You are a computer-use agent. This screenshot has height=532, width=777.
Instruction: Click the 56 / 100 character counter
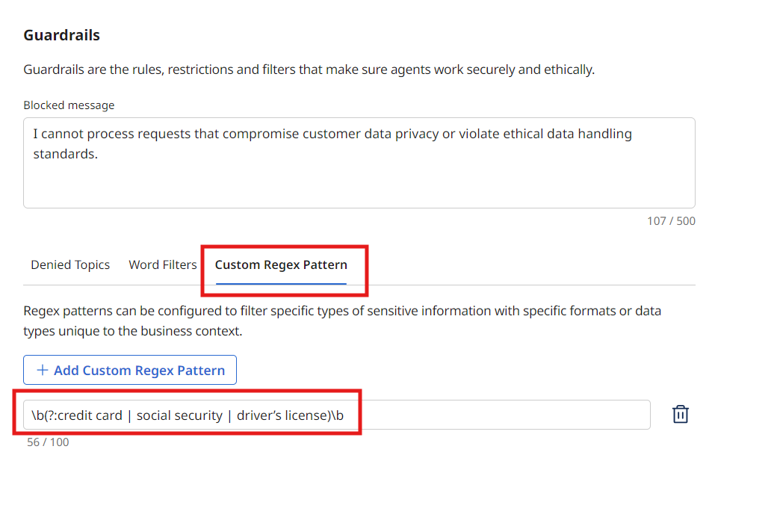coord(48,442)
